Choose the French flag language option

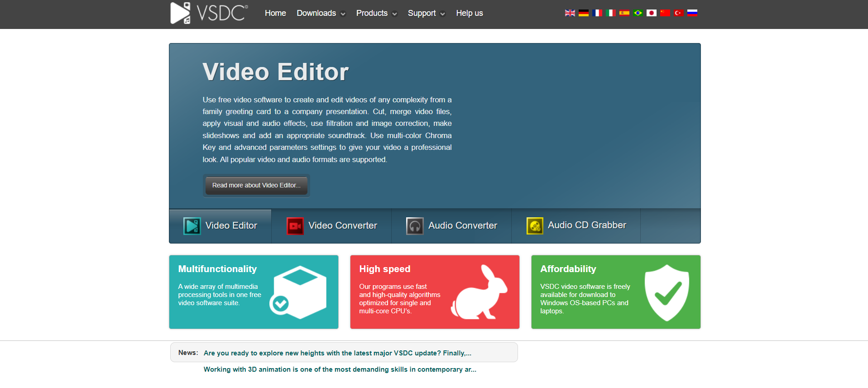[x=597, y=13]
